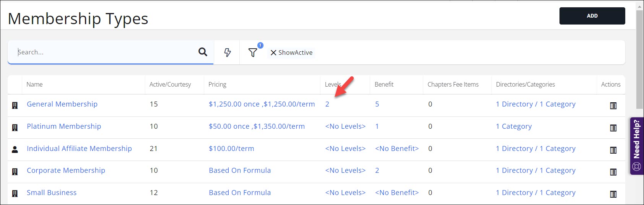The height and width of the screenshot is (205, 644).
Task: Open the filter funnel icon
Action: coord(253,52)
